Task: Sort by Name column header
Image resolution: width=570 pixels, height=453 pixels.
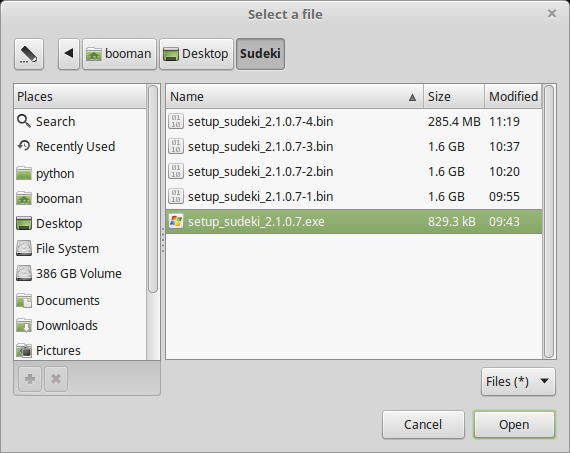Action: coord(295,97)
